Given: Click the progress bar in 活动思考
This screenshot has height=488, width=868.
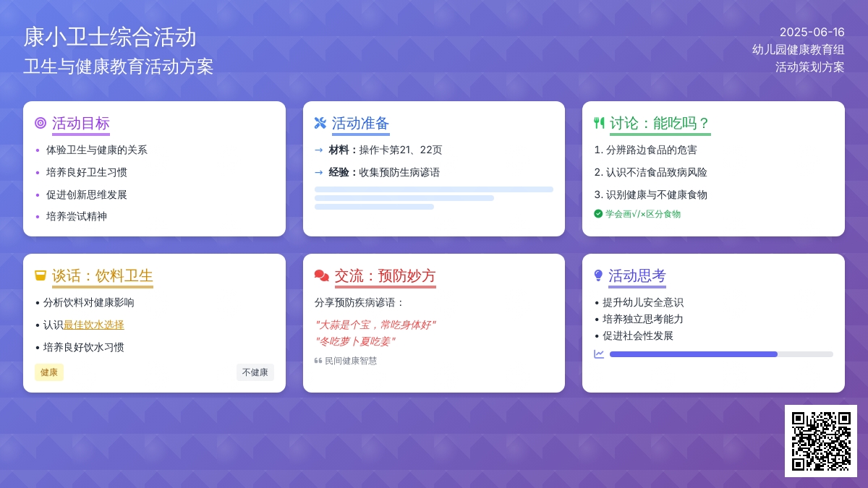Looking at the screenshot, I should pyautogui.click(x=721, y=354).
